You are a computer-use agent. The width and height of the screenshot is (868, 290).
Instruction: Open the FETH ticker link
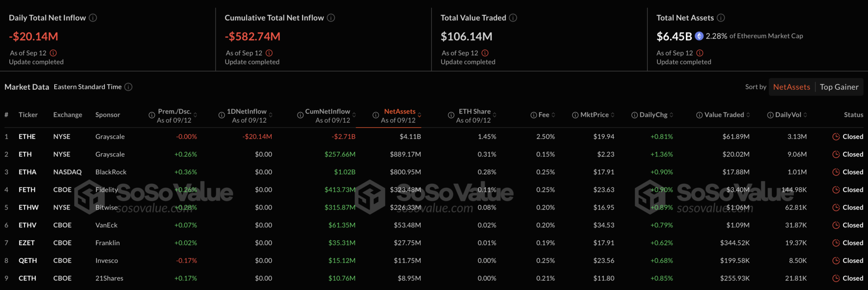tap(27, 190)
